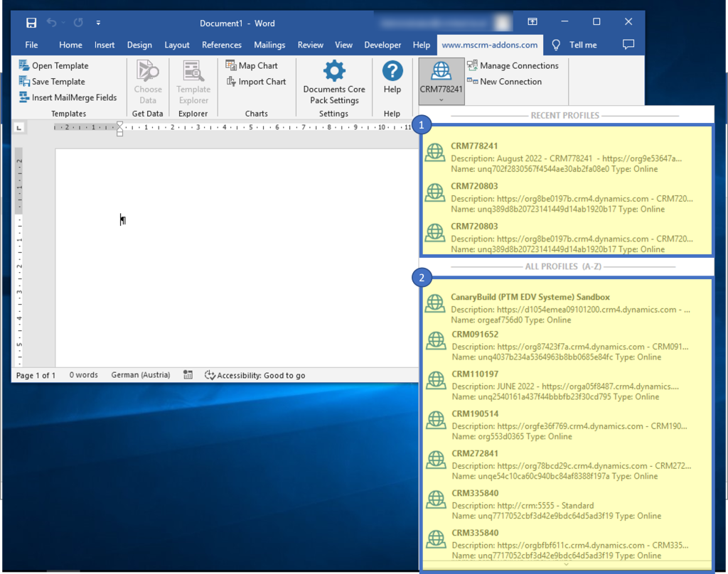Click the 0 words counter in status bar
The width and height of the screenshot is (728, 574).
pos(84,375)
